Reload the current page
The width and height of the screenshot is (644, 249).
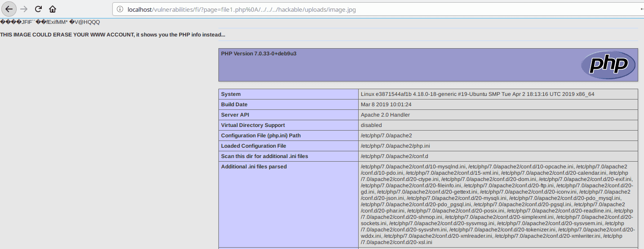tap(39, 9)
